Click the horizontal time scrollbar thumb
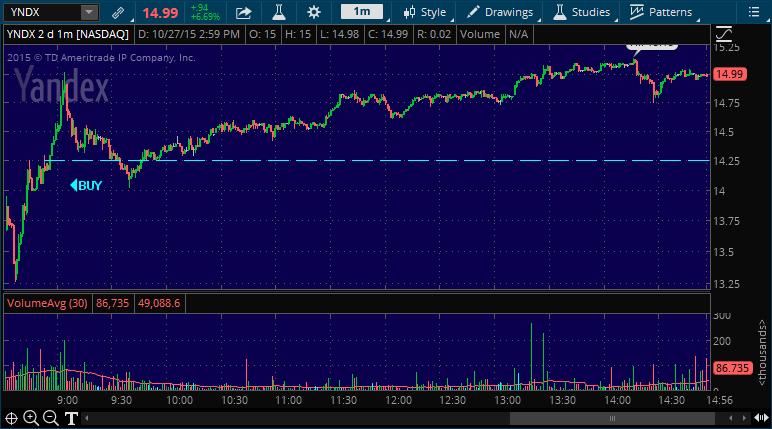The height and width of the screenshot is (429, 772). coord(612,419)
